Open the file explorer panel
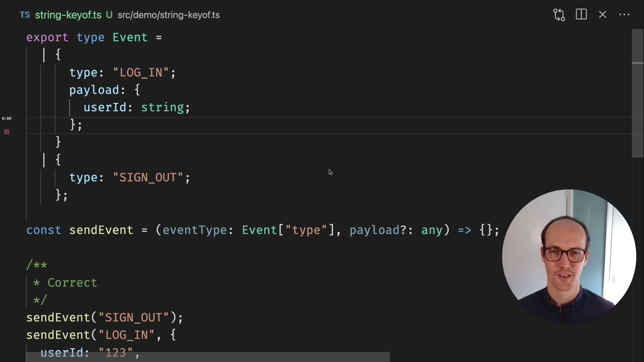The image size is (644, 362). tap(582, 15)
